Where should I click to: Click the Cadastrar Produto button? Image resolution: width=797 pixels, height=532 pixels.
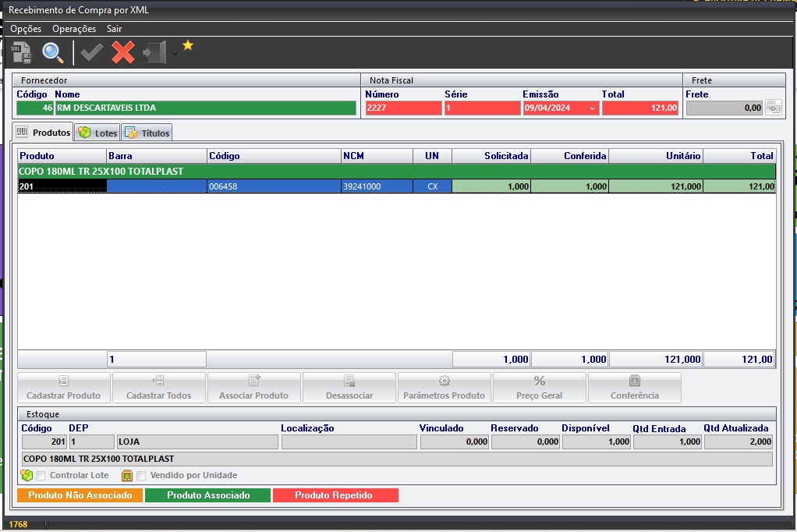coord(63,388)
